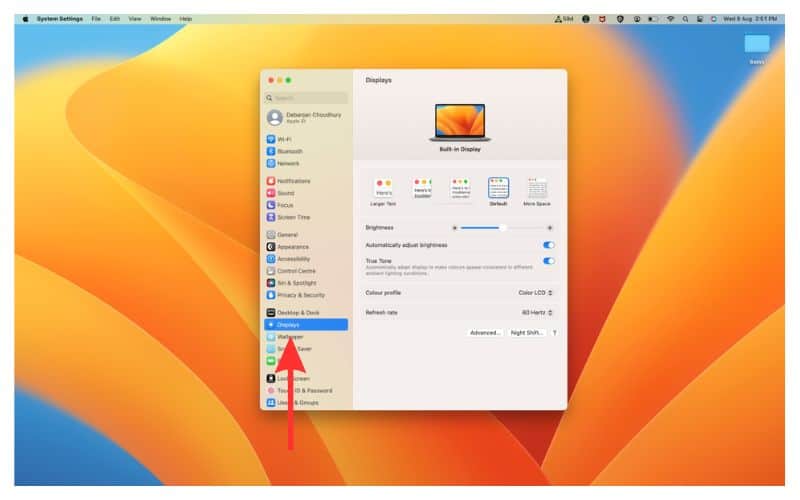Image resolution: width=800 pixels, height=500 pixels.
Task: Click the Advanced... button
Action: [485, 332]
